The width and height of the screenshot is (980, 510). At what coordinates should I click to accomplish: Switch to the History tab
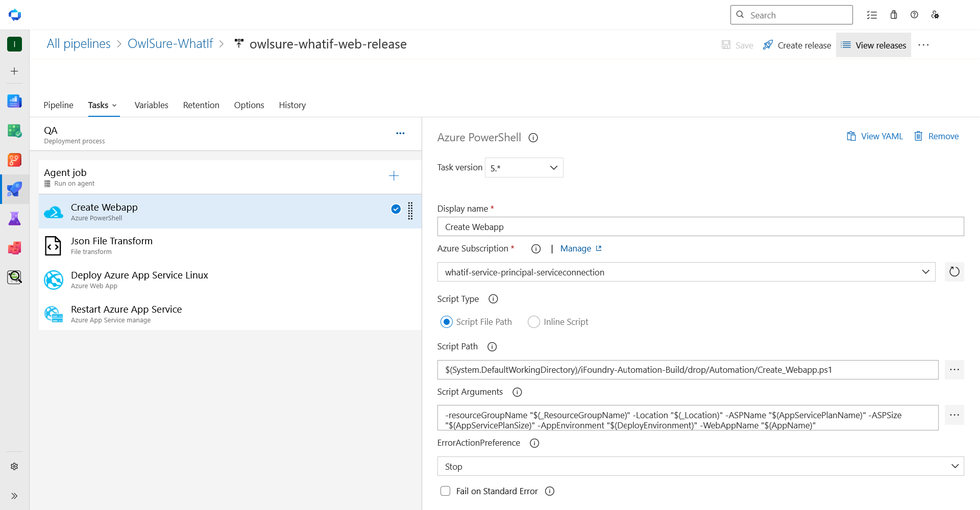(x=292, y=105)
